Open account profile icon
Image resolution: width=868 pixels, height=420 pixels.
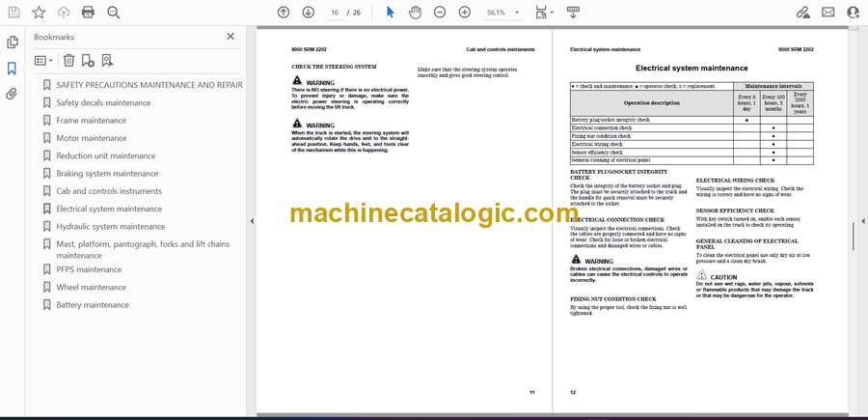pyautogui.click(x=854, y=13)
